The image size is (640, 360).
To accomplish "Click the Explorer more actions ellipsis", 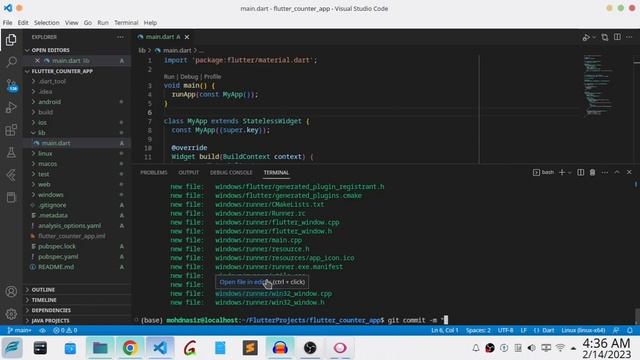I will pos(120,37).
